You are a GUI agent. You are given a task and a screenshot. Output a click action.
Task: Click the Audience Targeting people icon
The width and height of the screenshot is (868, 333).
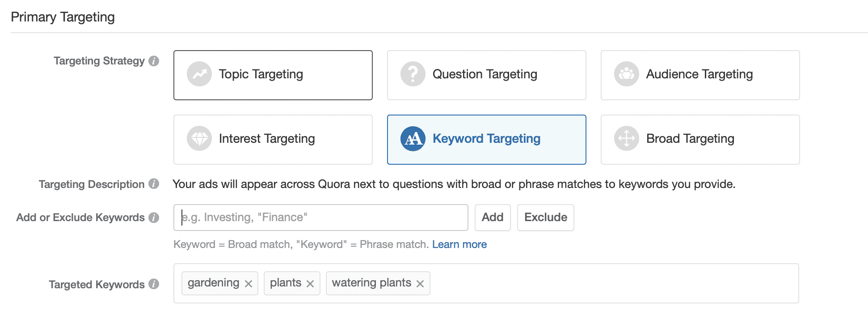pos(627,74)
